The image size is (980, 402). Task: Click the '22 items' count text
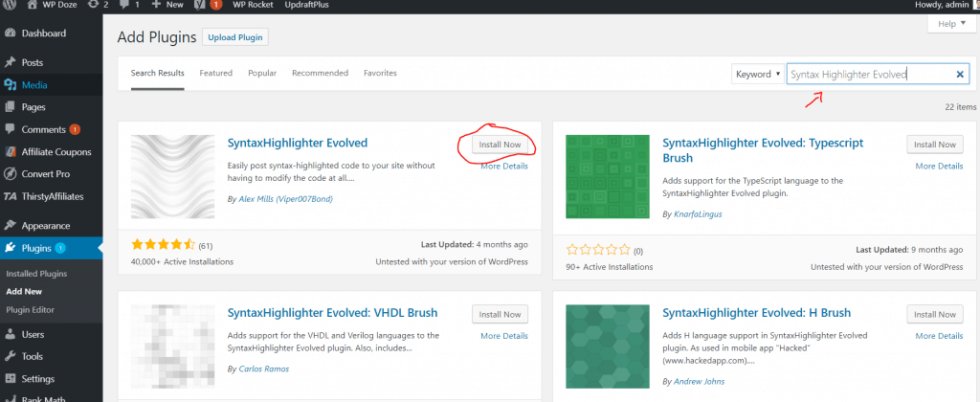(x=961, y=107)
